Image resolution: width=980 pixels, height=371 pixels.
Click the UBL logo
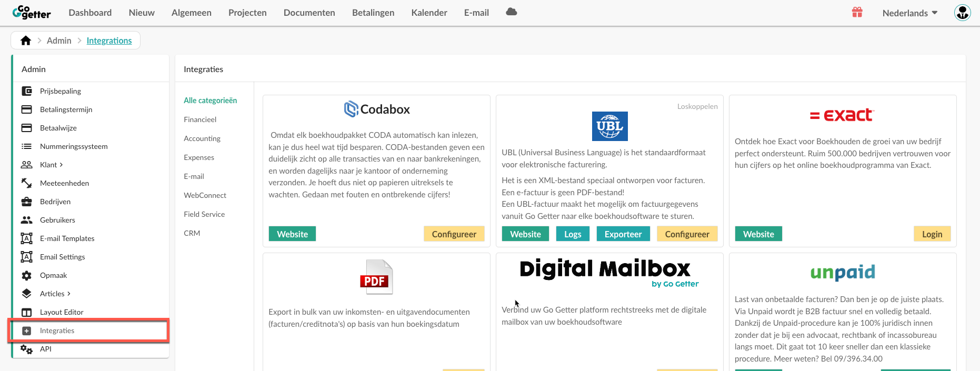point(609,126)
